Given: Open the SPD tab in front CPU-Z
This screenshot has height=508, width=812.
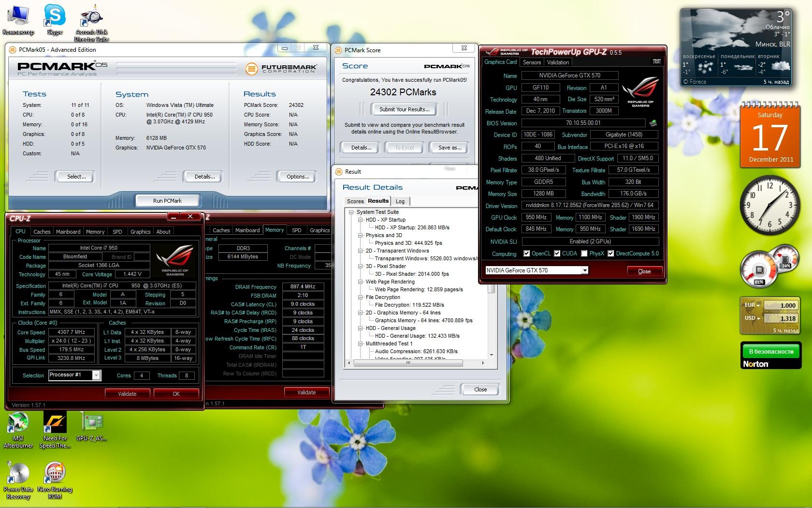Looking at the screenshot, I should [x=117, y=232].
